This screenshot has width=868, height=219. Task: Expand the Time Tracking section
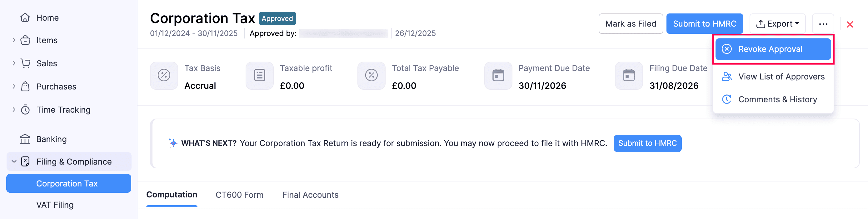coord(14,109)
